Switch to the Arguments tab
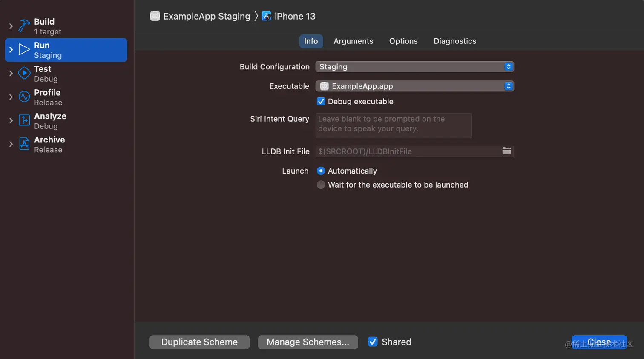The image size is (644, 359). (x=353, y=41)
